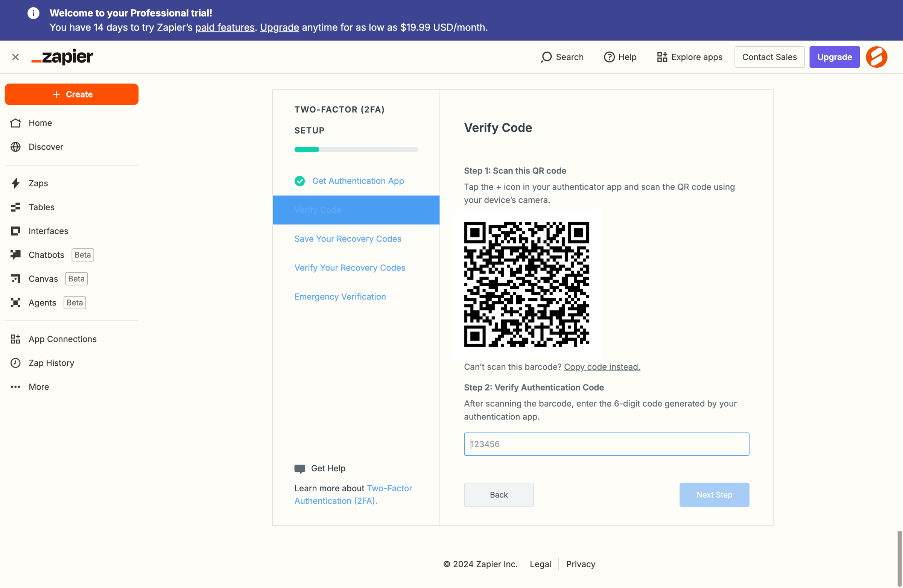Select the Verify Code step
This screenshot has height=588, width=903.
coord(356,210)
